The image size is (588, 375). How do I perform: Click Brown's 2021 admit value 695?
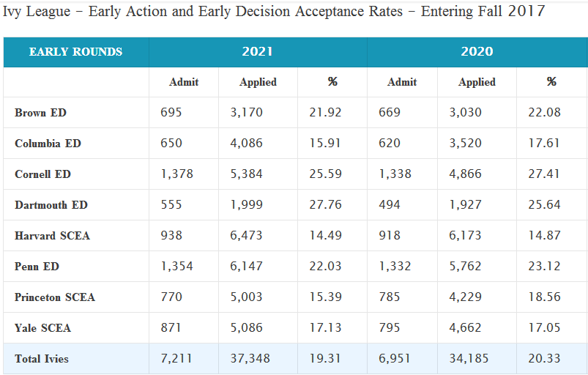[171, 113]
